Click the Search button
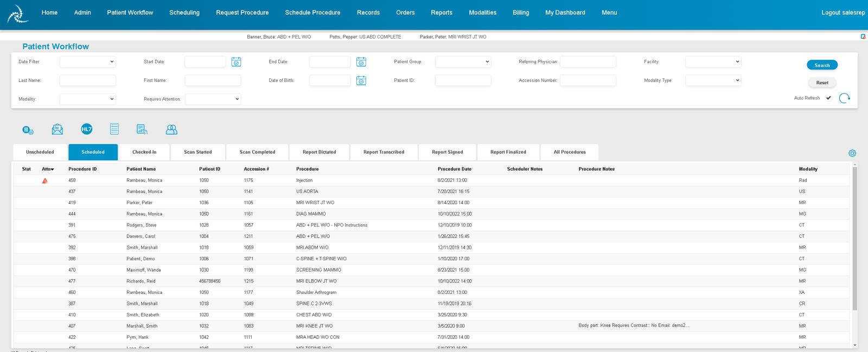868x352 pixels. [822, 65]
